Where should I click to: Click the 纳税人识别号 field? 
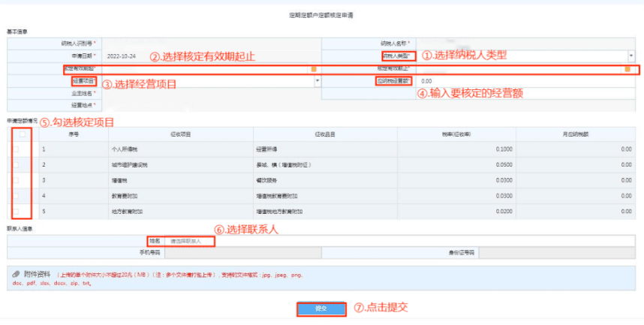211,43
